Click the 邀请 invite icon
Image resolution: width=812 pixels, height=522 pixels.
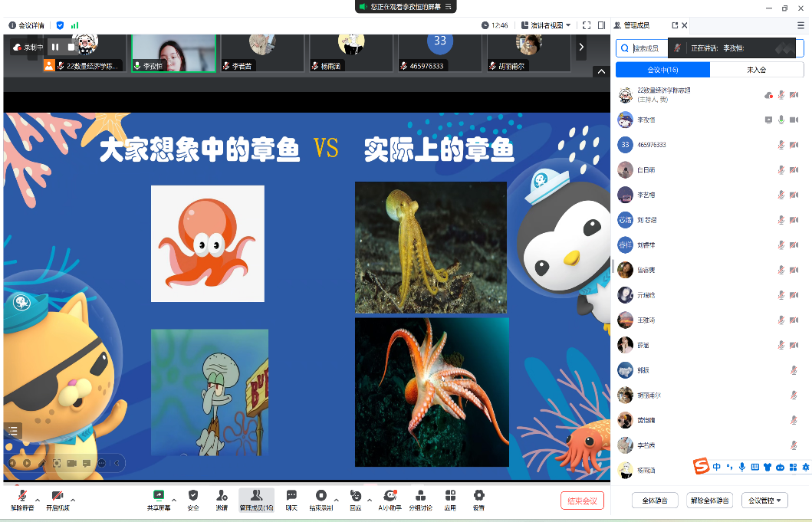[222, 496]
